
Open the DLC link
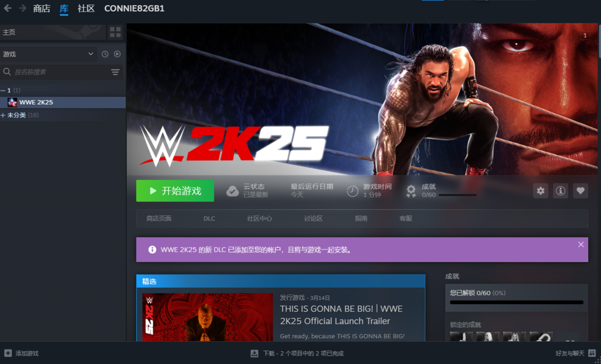(x=209, y=218)
